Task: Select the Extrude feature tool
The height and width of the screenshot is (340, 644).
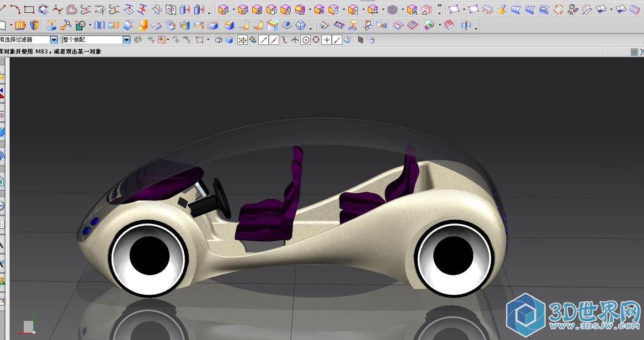Action: coord(20,25)
